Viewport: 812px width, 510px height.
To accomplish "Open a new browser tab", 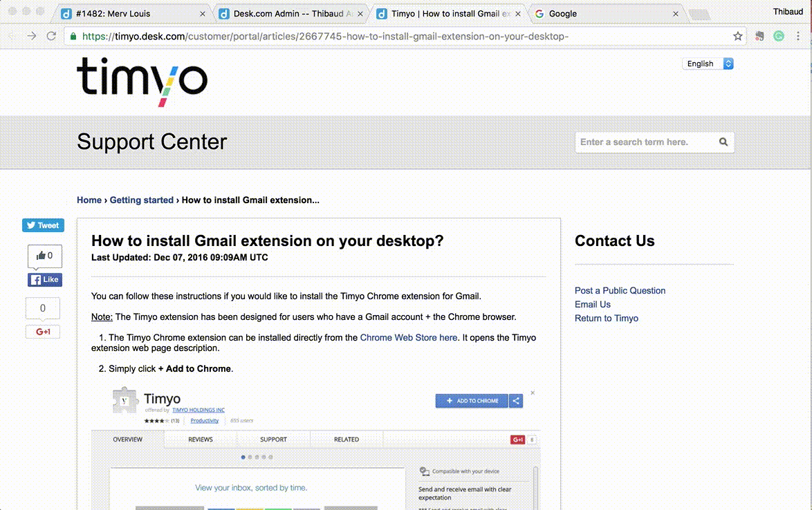I will coord(700,15).
